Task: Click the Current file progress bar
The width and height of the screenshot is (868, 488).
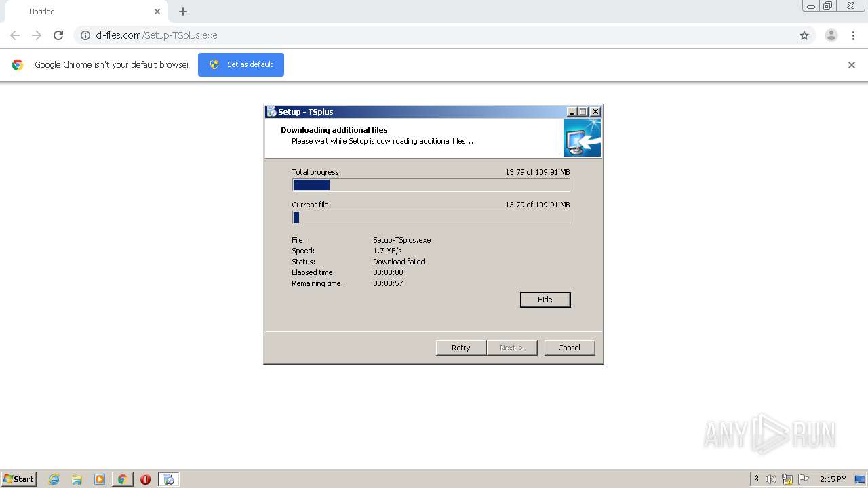Action: tap(431, 218)
